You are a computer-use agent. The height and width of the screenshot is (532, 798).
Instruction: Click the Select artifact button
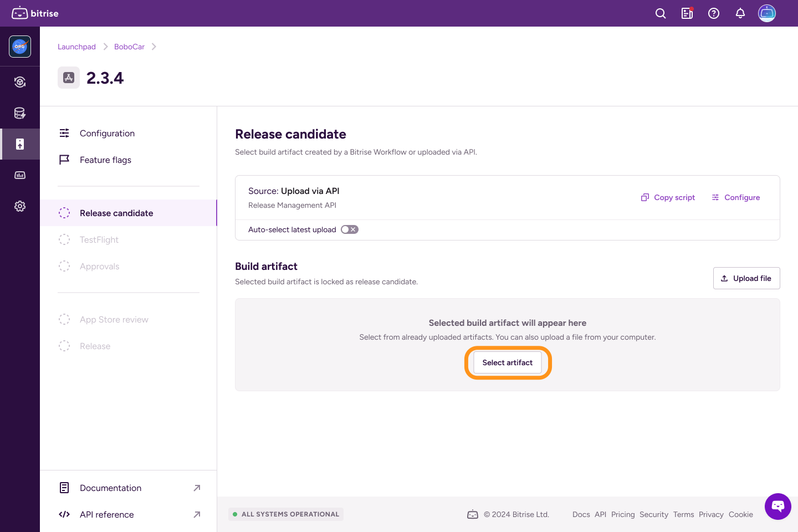[x=508, y=363]
